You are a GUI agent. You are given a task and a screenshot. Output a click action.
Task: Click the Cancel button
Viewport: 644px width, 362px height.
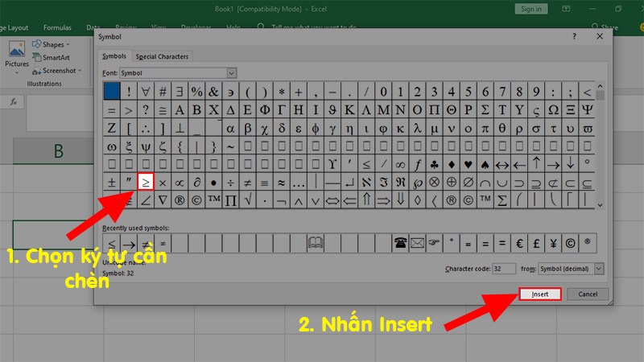pyautogui.click(x=588, y=294)
